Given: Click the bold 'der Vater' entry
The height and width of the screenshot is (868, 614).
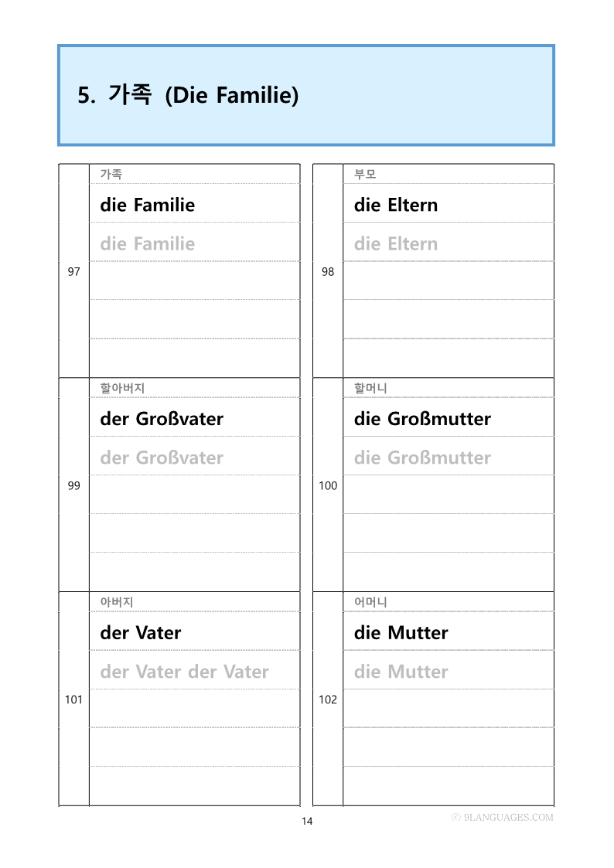Looking at the screenshot, I should click(140, 633).
